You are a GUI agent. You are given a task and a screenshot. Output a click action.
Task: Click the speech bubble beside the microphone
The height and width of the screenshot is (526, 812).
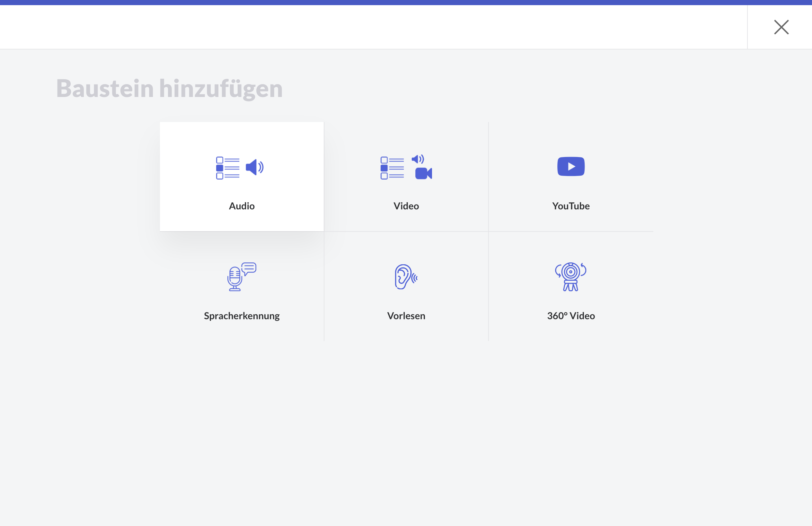pyautogui.click(x=249, y=268)
